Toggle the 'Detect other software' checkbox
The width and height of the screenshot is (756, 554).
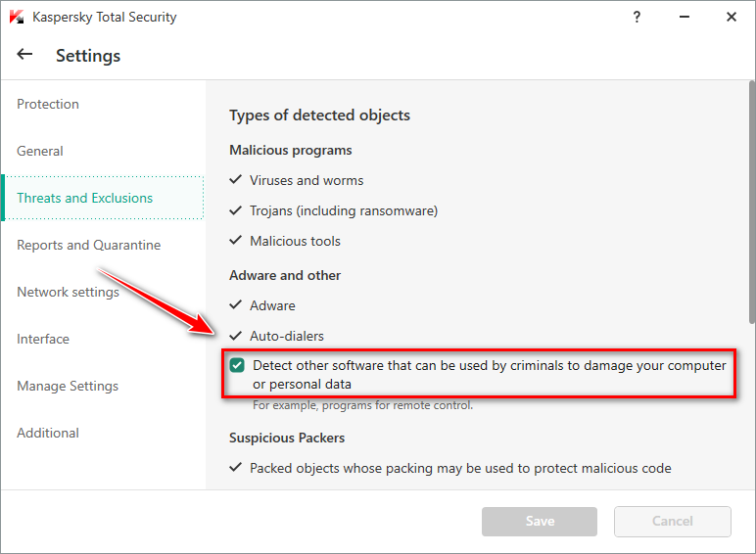click(237, 366)
